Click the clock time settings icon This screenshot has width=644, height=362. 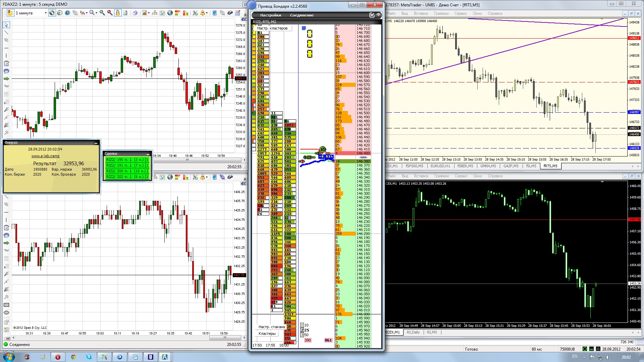(67, 13)
